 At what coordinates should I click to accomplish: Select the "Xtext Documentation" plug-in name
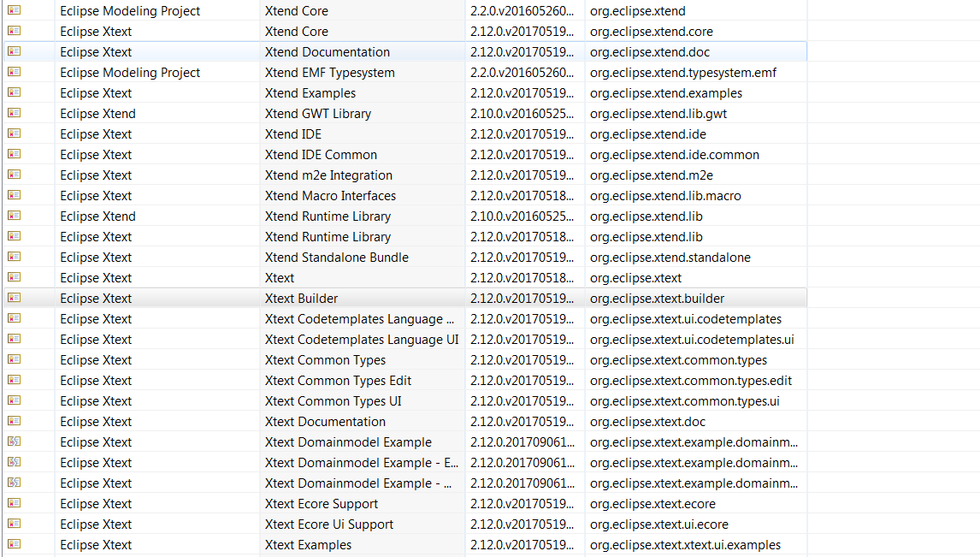tap(325, 422)
